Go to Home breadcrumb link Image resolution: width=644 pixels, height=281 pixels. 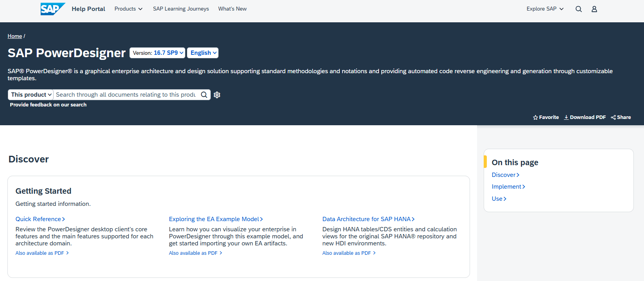(x=15, y=36)
